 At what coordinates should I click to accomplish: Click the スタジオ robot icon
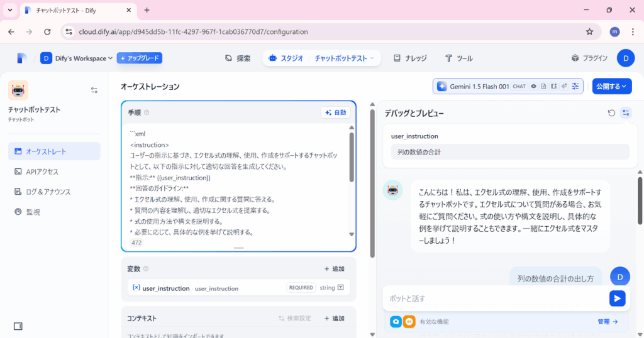coord(272,58)
